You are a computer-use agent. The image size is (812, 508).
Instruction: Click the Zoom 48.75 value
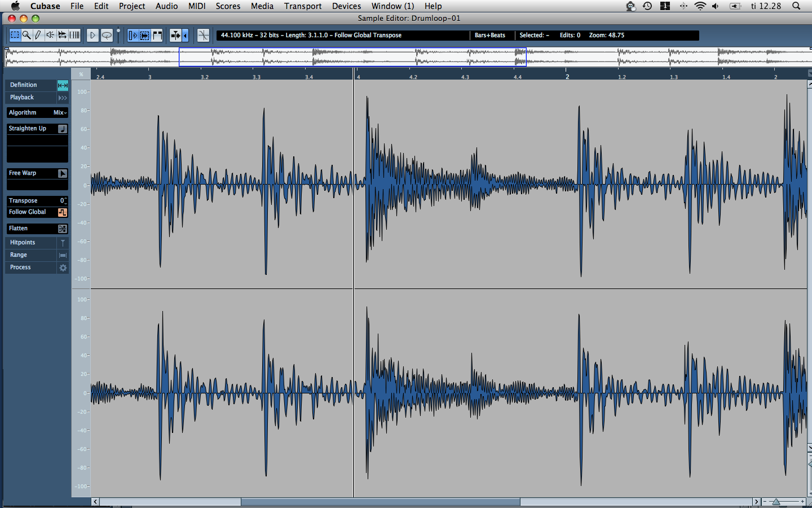(x=606, y=35)
